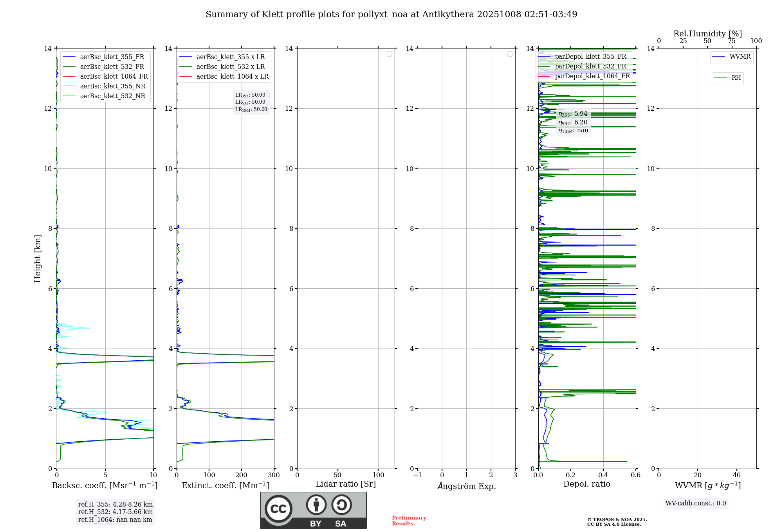Click the empty legend box in Lidar ratio plot
Viewport: 783px width, 532px height.
[389, 54]
